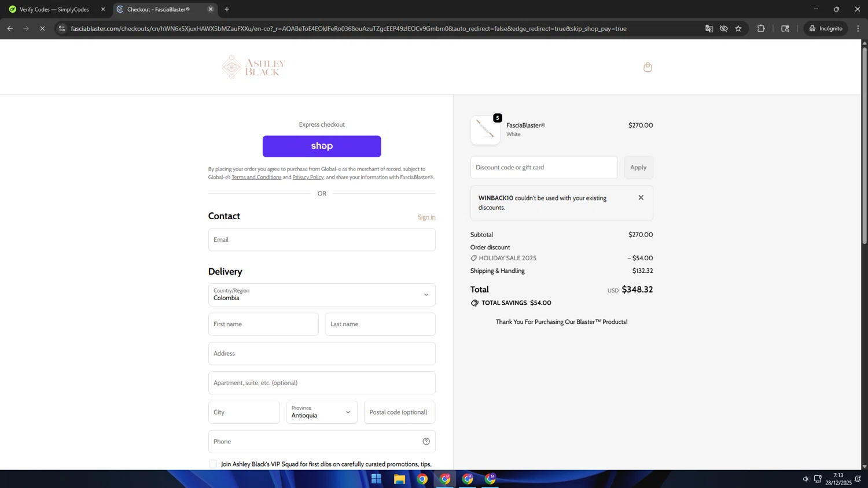Close the Checkout - FasciaBlaster tab
This screenshot has height=488, width=868.
(x=211, y=9)
